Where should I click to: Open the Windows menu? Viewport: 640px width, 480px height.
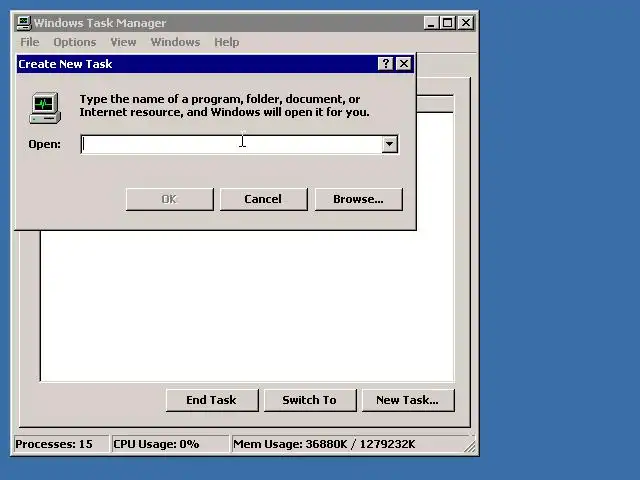175,42
